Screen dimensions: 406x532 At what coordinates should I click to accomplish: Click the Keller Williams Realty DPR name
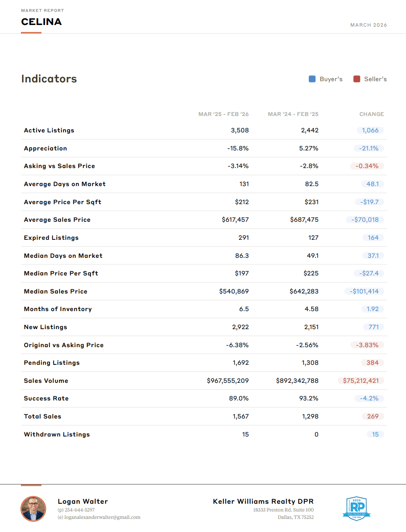[263, 501]
